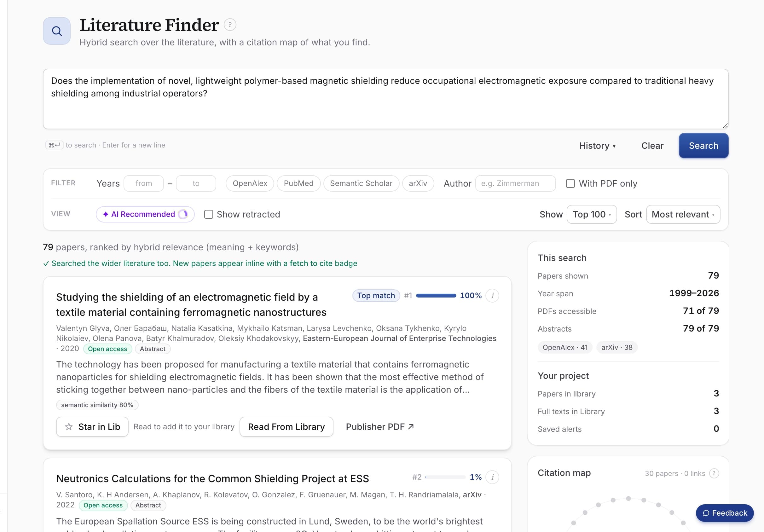The image size is (764, 532).
Task: Click Abstract badge on Neutronics paper
Action: click(x=148, y=505)
